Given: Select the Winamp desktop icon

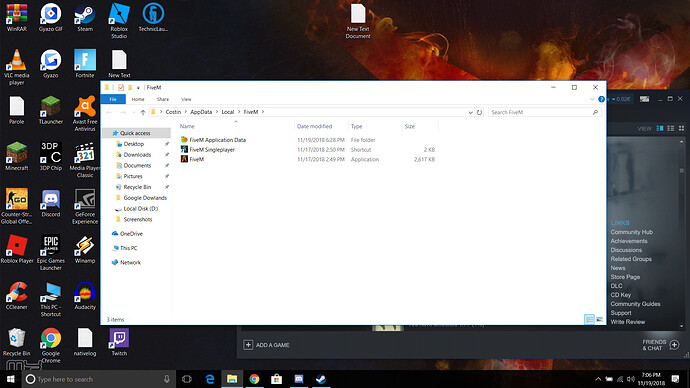Looking at the screenshot, I should (85, 249).
